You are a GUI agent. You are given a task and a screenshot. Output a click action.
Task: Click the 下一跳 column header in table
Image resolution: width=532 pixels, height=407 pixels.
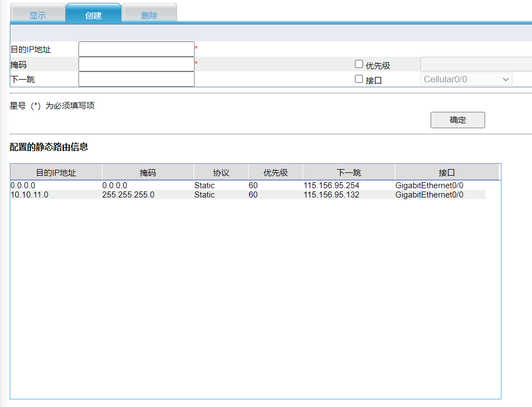(x=349, y=172)
